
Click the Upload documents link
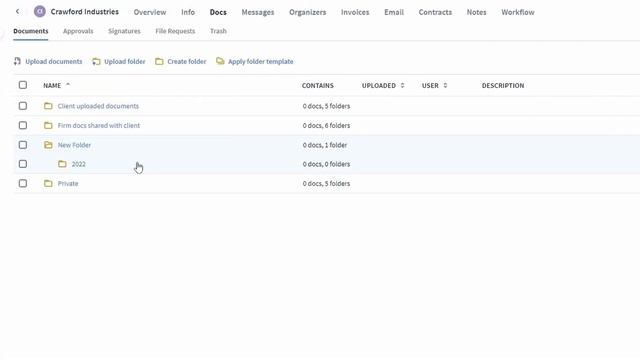53,62
